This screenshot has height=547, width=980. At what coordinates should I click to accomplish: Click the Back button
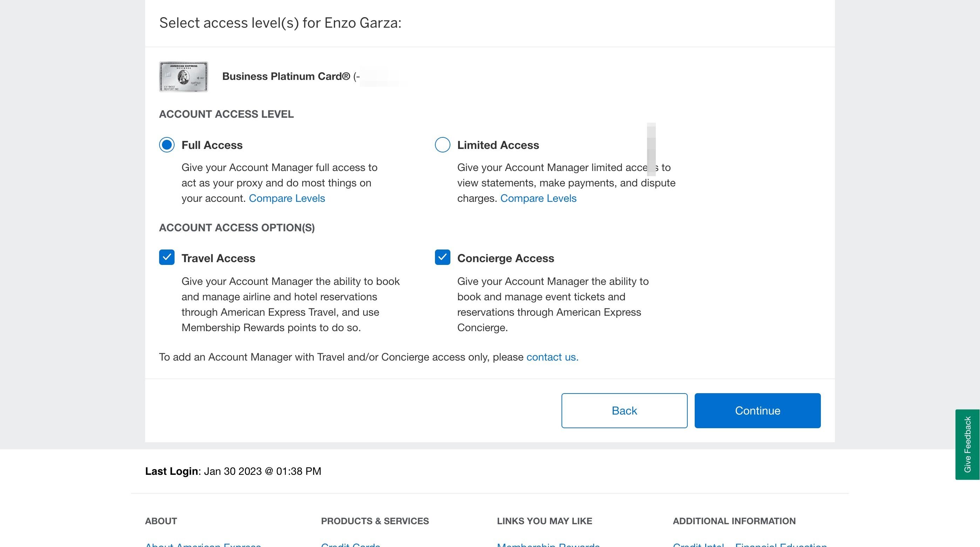624,410
